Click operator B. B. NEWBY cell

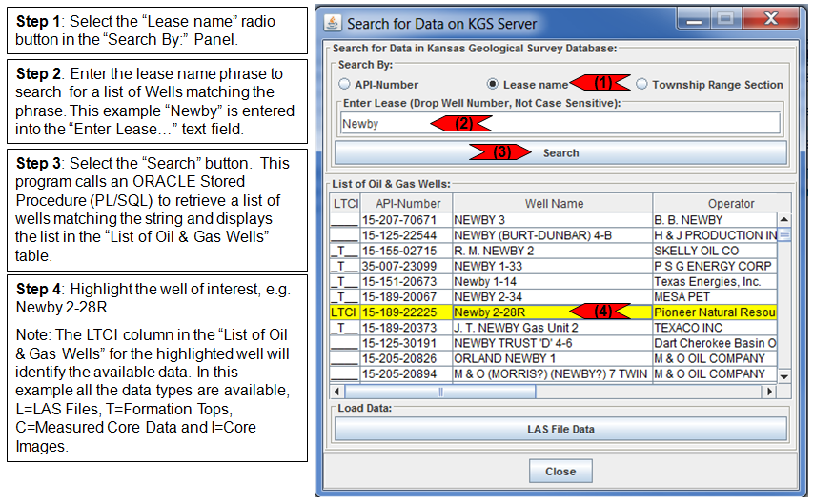point(716,219)
